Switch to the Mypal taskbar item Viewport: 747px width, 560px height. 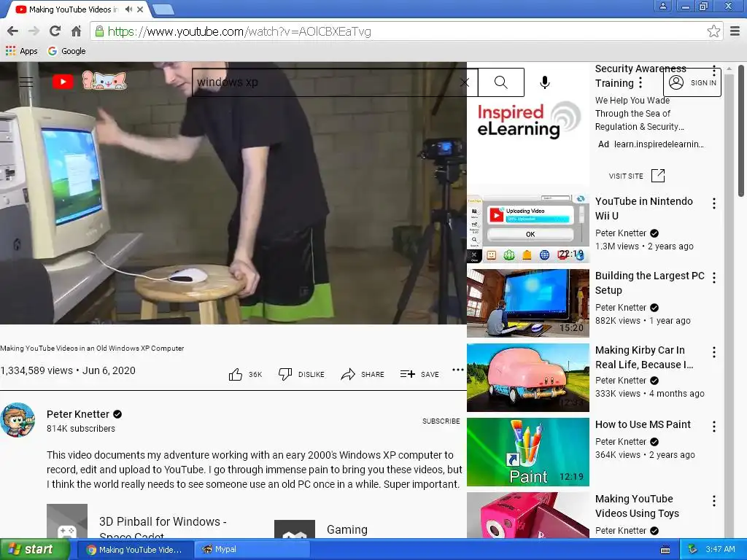pyautogui.click(x=252, y=550)
